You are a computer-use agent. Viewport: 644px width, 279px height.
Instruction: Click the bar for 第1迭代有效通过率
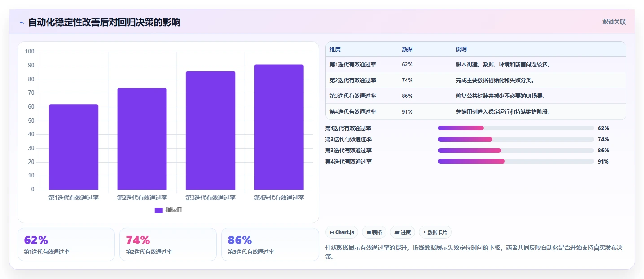[x=74, y=147]
